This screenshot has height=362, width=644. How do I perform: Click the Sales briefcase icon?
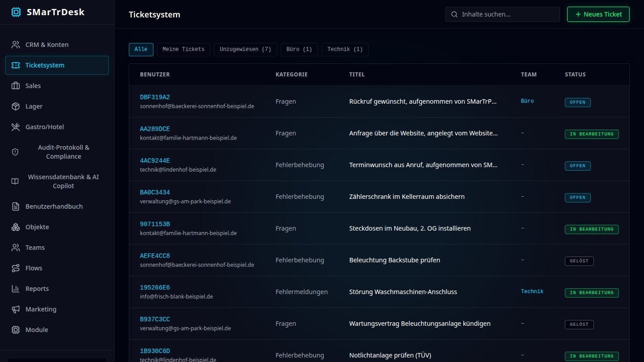(x=16, y=86)
